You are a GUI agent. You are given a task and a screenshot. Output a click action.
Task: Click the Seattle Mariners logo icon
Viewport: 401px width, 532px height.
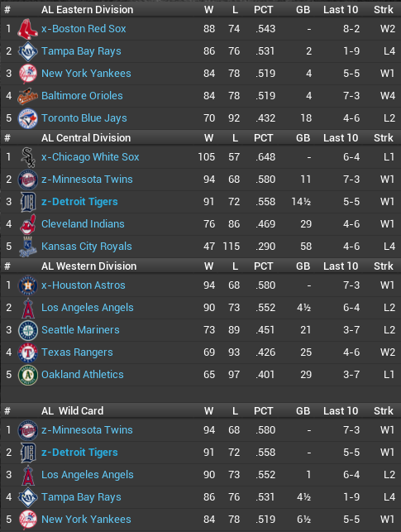point(28,330)
